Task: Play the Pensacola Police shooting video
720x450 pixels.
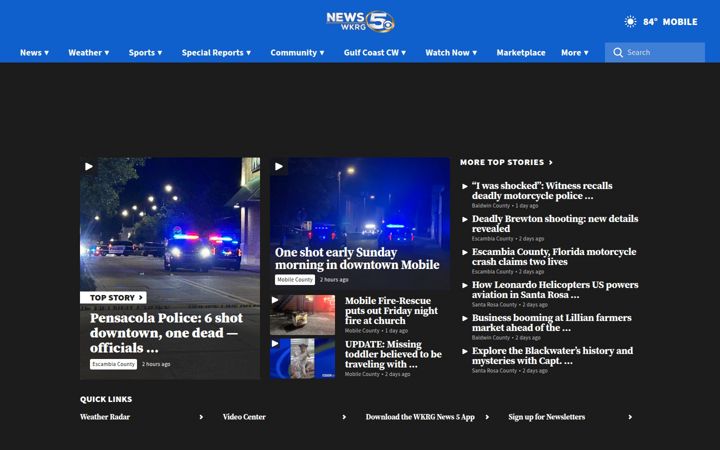Action: pos(89,166)
